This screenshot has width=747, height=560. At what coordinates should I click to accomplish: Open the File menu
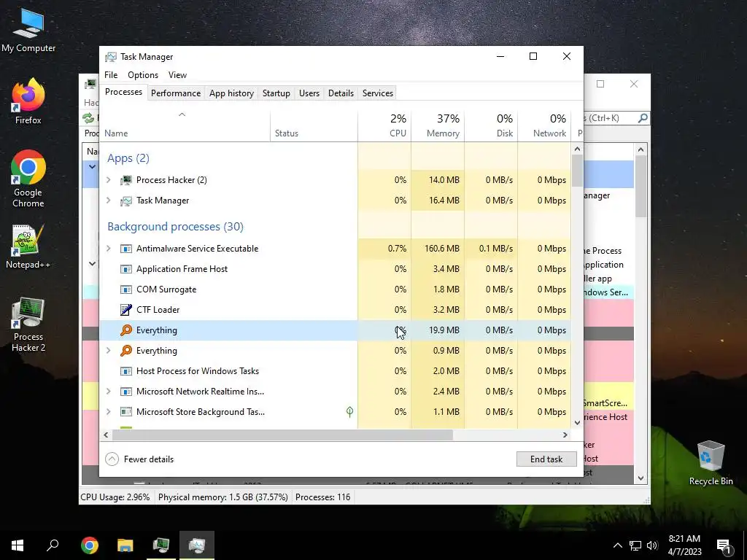111,75
